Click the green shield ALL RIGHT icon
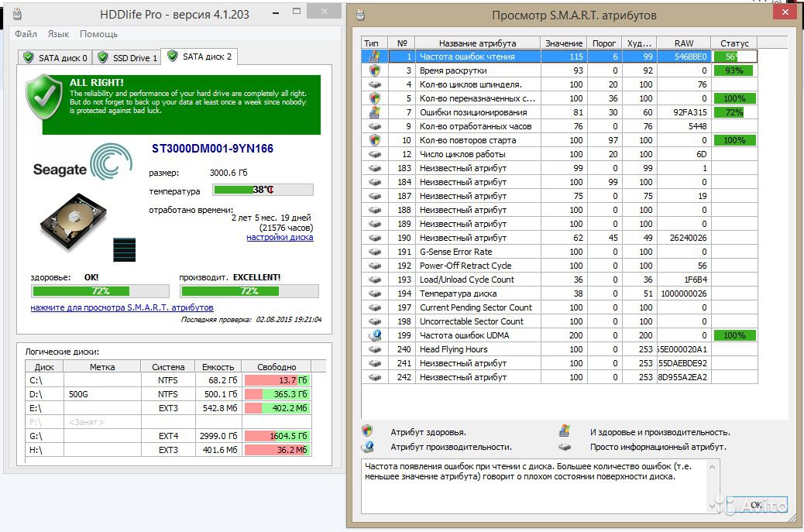This screenshot has height=532, width=804. [45, 97]
